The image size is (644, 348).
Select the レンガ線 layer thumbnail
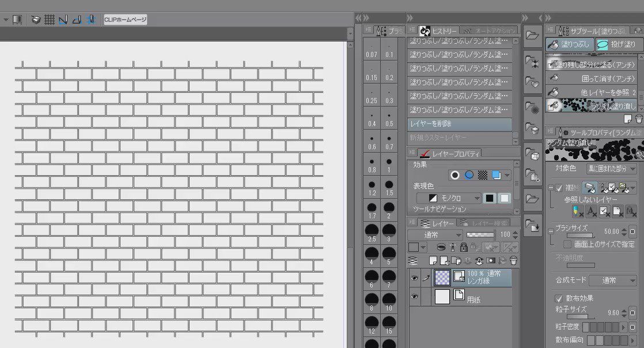click(442, 278)
